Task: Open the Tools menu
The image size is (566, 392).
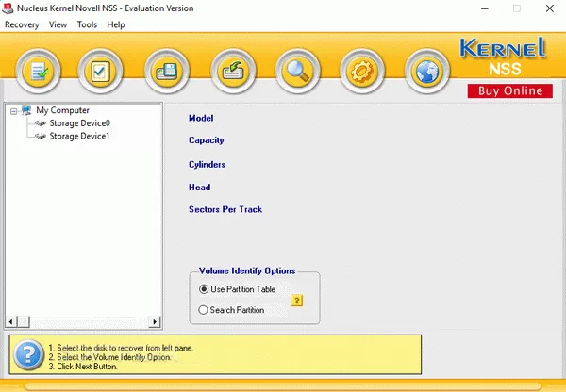Action: click(87, 24)
